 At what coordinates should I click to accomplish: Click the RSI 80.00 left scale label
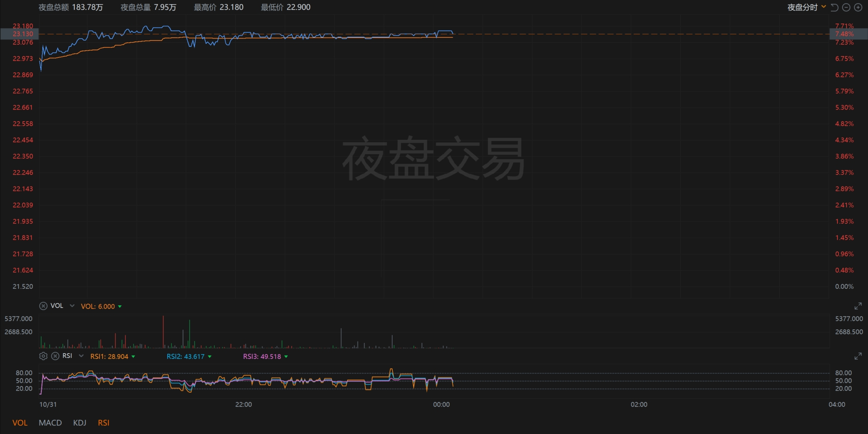pos(24,373)
